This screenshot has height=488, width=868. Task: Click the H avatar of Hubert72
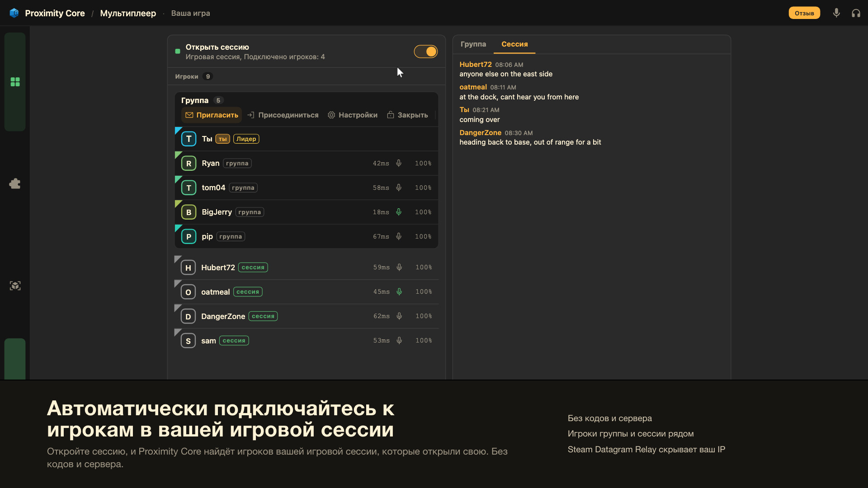188,267
